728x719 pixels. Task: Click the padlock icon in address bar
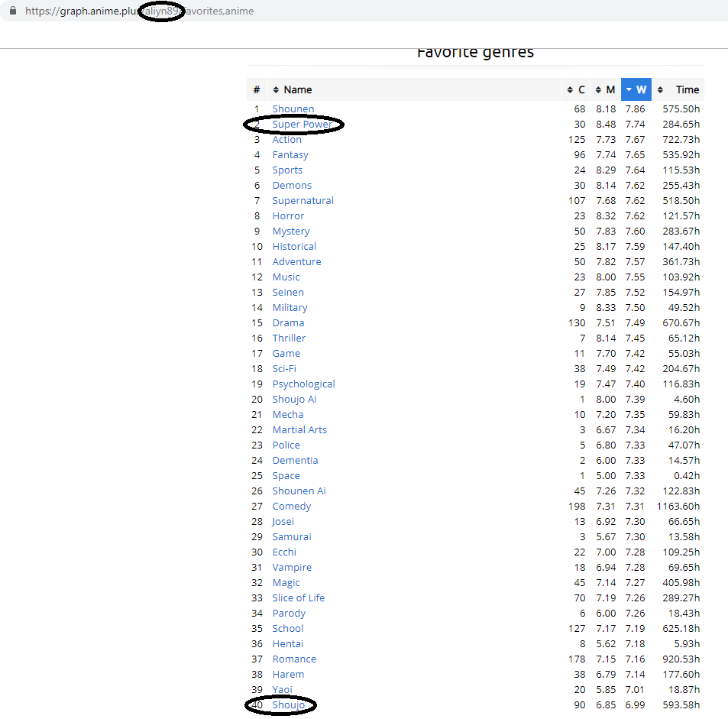12,11
